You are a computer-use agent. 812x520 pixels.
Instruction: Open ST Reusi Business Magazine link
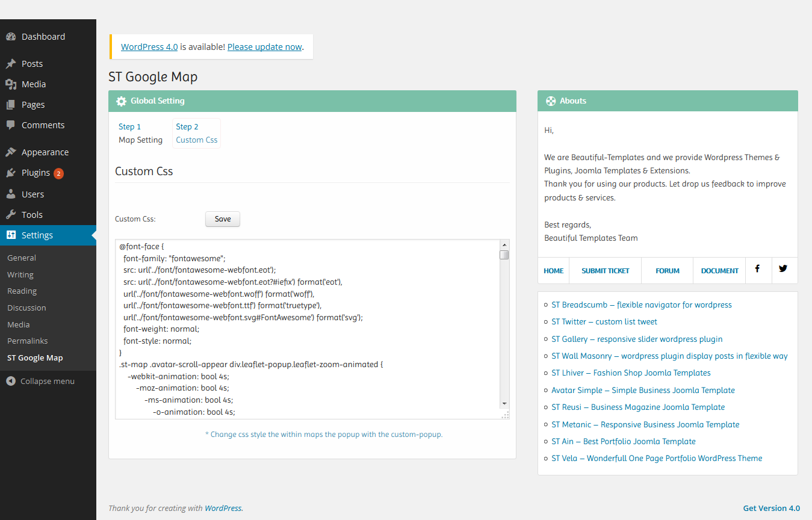(x=638, y=407)
